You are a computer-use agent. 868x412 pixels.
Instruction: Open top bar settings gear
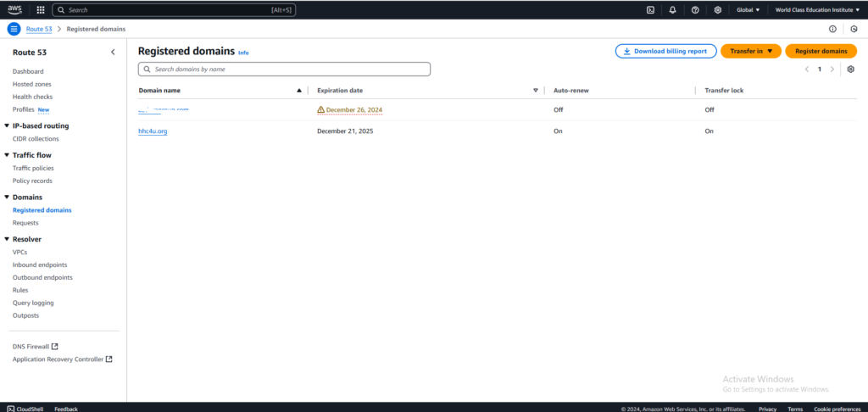pyautogui.click(x=717, y=10)
